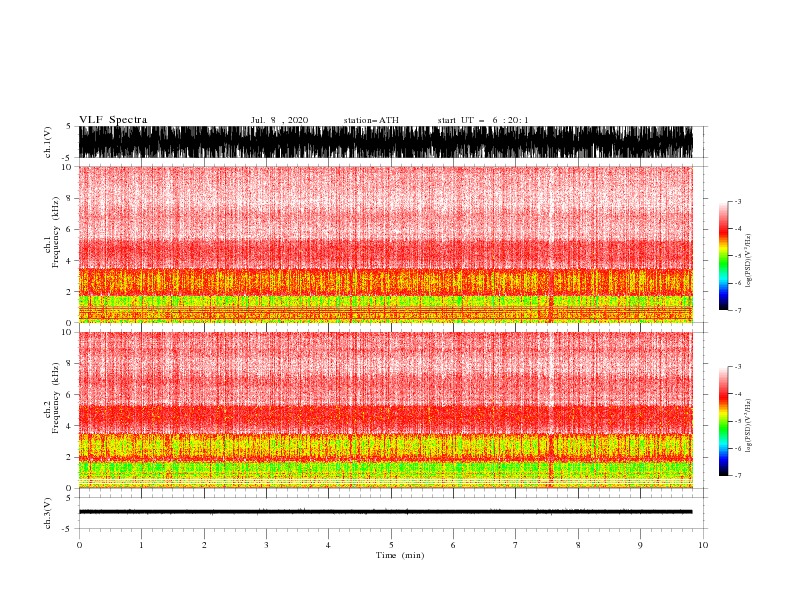
Task: Click the ch.1 spectrogram color scale bar
Action: click(724, 256)
